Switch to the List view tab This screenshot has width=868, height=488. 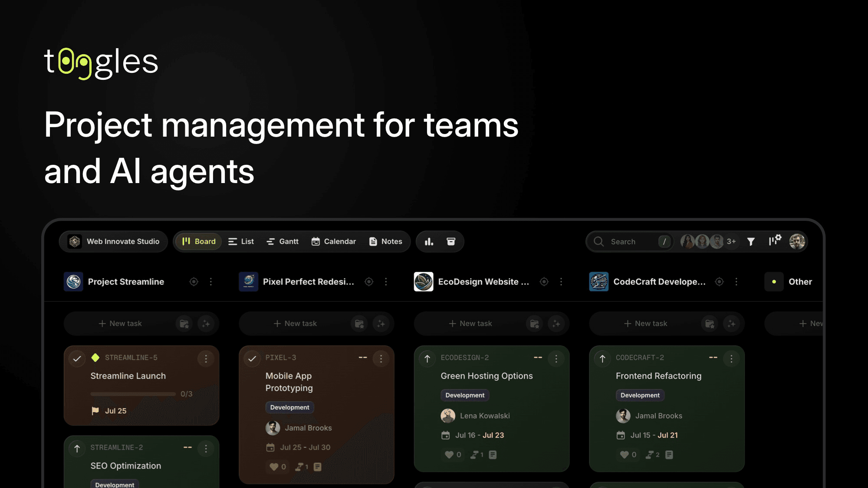click(241, 242)
